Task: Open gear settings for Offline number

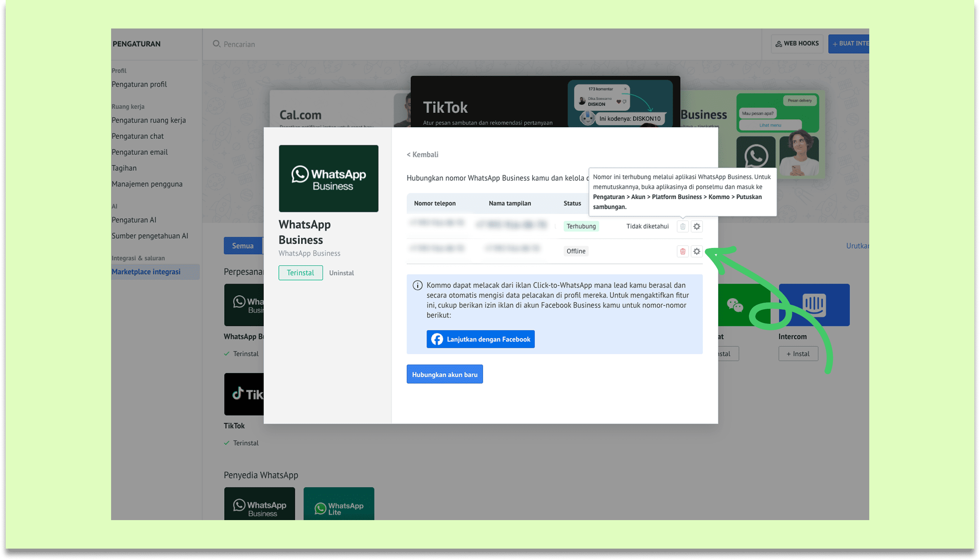Action: tap(697, 251)
